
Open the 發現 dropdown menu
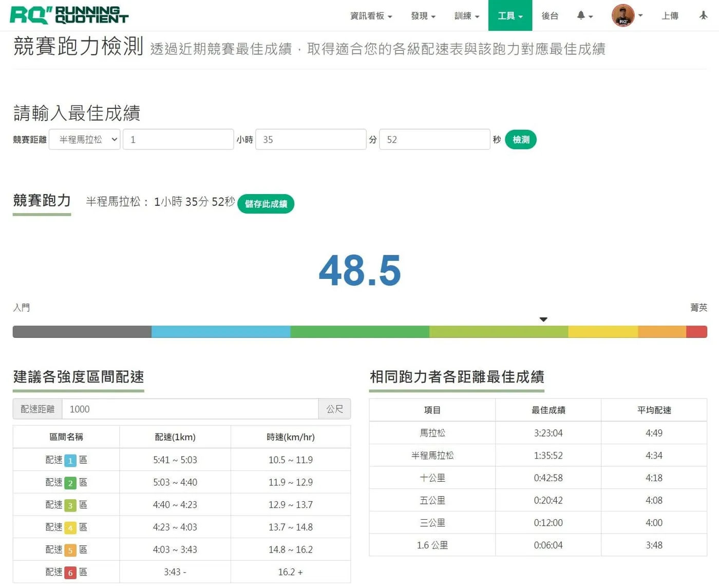coord(423,16)
